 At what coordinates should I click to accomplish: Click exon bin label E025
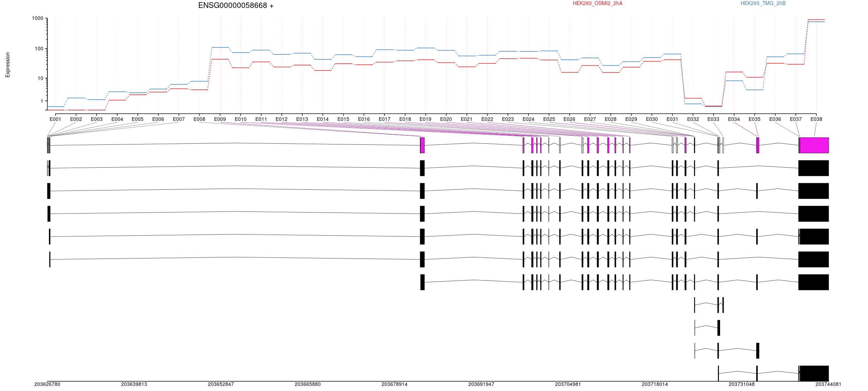click(x=549, y=119)
